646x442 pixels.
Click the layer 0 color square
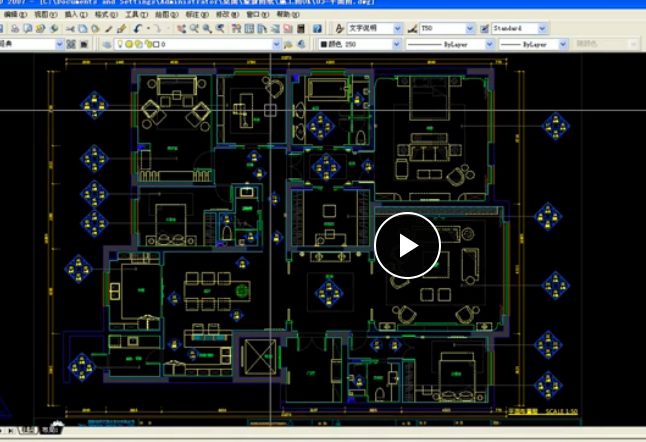pyautogui.click(x=156, y=44)
